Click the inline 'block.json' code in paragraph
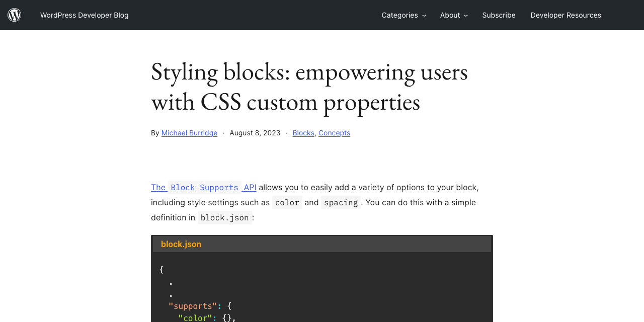 click(224, 217)
